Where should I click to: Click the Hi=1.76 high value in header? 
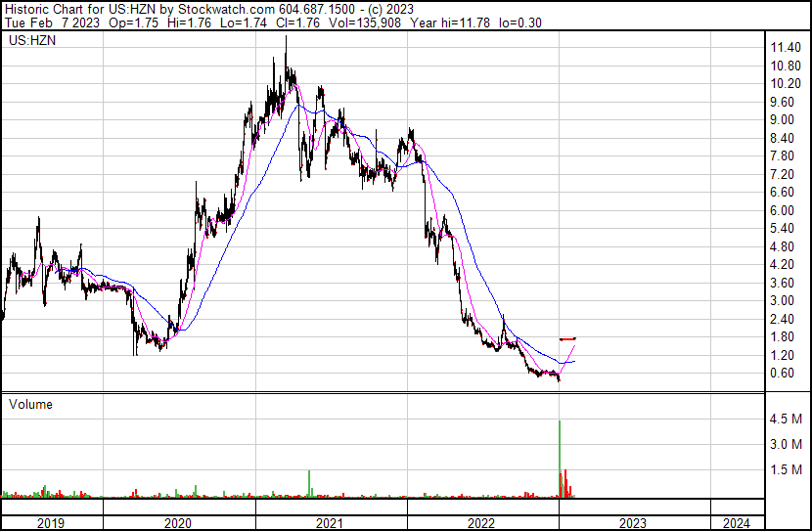(190, 22)
